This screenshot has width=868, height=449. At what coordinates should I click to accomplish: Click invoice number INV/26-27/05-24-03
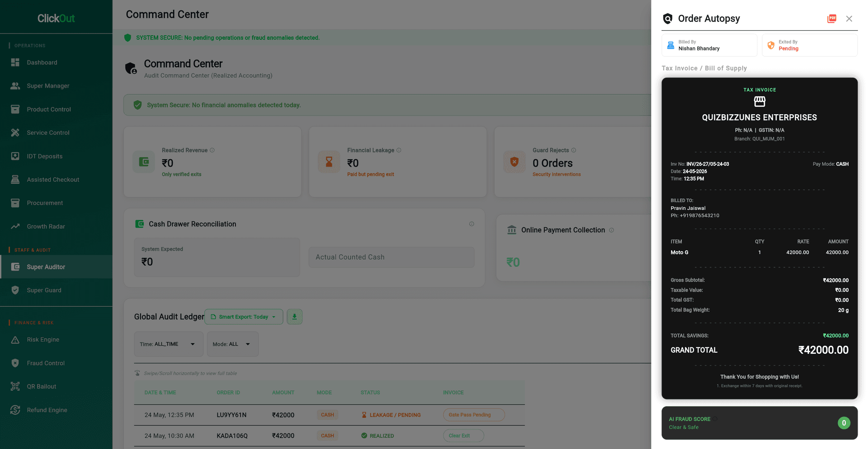[x=708, y=164]
